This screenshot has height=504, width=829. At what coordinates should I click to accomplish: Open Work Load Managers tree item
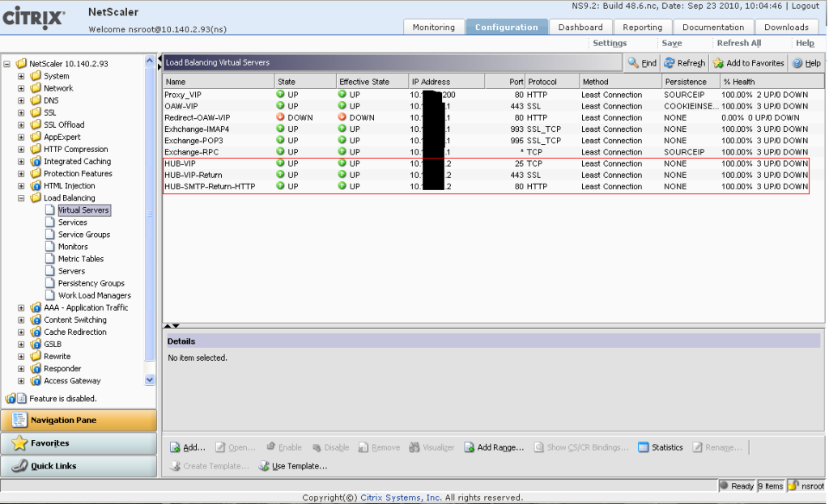(94, 295)
